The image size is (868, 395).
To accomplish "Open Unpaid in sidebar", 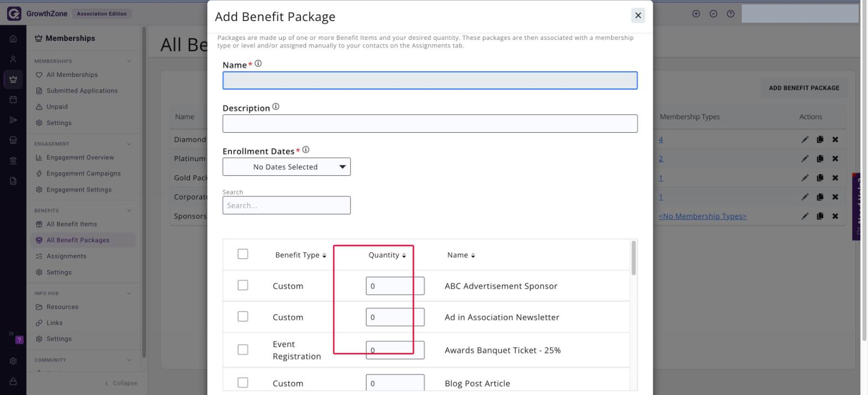I will 57,107.
